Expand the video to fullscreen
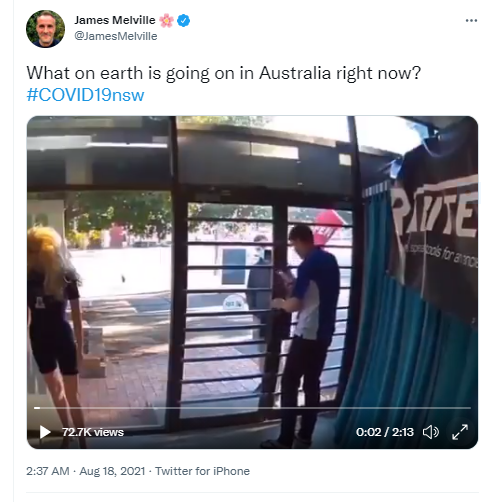This screenshot has height=502, width=481. point(460,432)
